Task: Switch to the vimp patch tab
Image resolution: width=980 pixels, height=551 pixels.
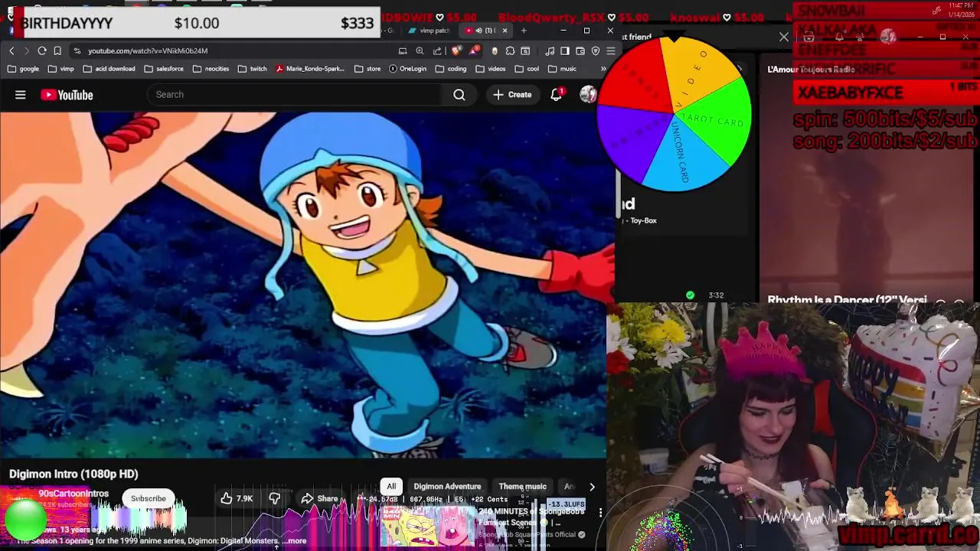Action: click(430, 31)
